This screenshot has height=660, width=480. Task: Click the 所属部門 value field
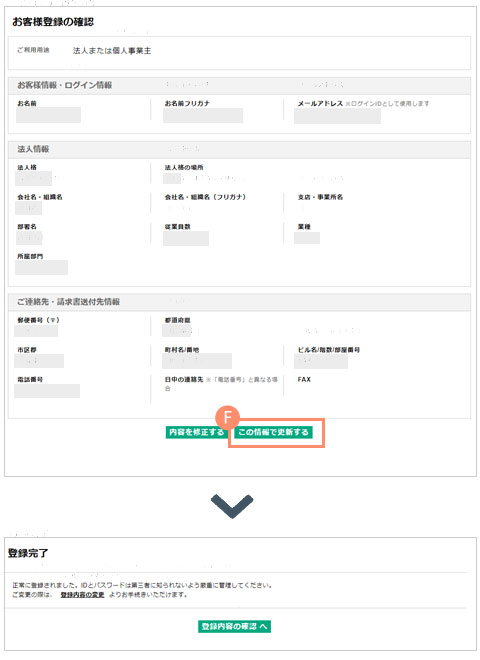[x=41, y=267]
